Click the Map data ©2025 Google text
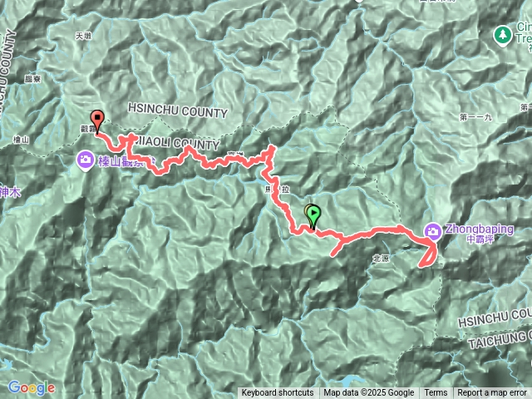 (368, 393)
